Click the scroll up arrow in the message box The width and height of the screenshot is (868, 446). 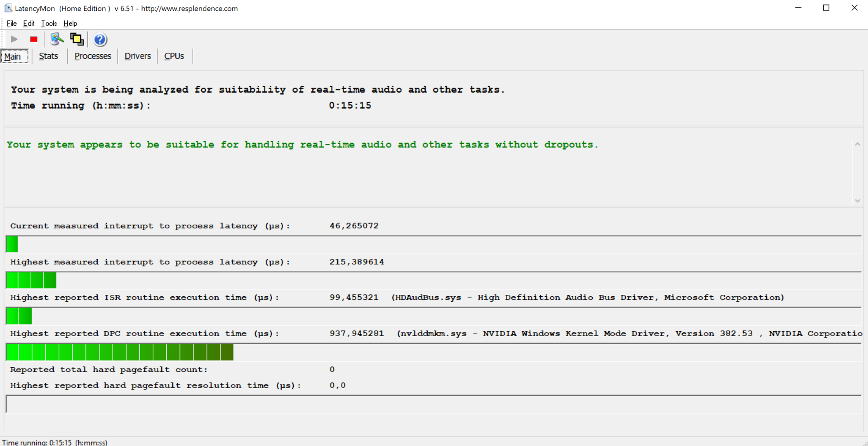click(857, 144)
